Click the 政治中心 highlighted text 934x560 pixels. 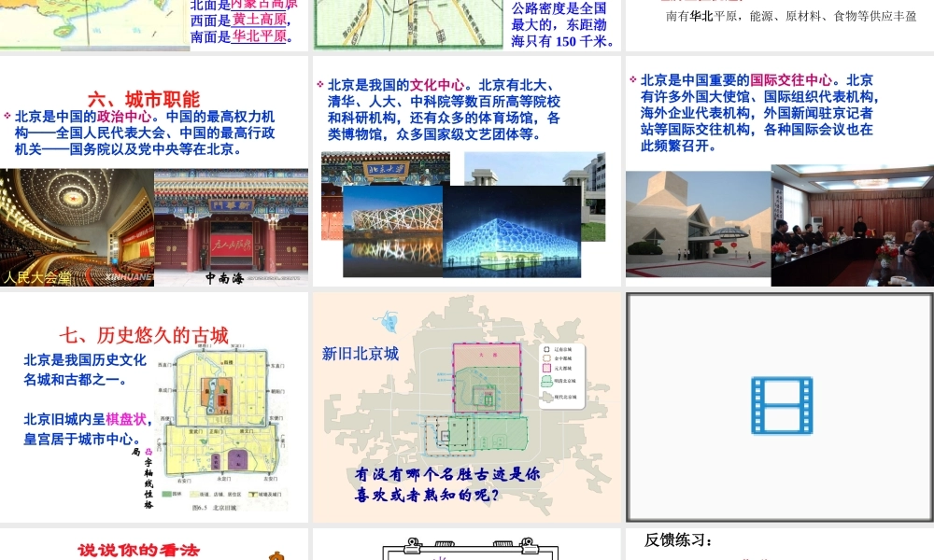click(x=124, y=116)
